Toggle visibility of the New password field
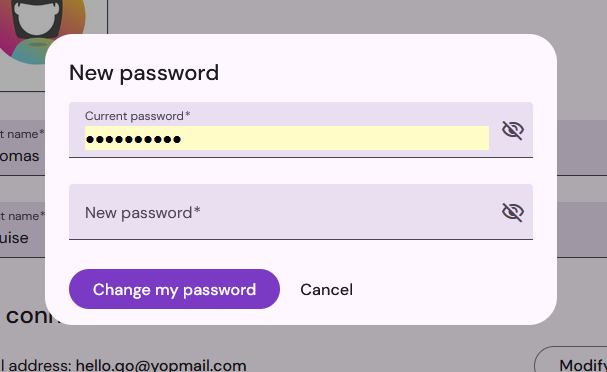The image size is (607, 372). [513, 212]
